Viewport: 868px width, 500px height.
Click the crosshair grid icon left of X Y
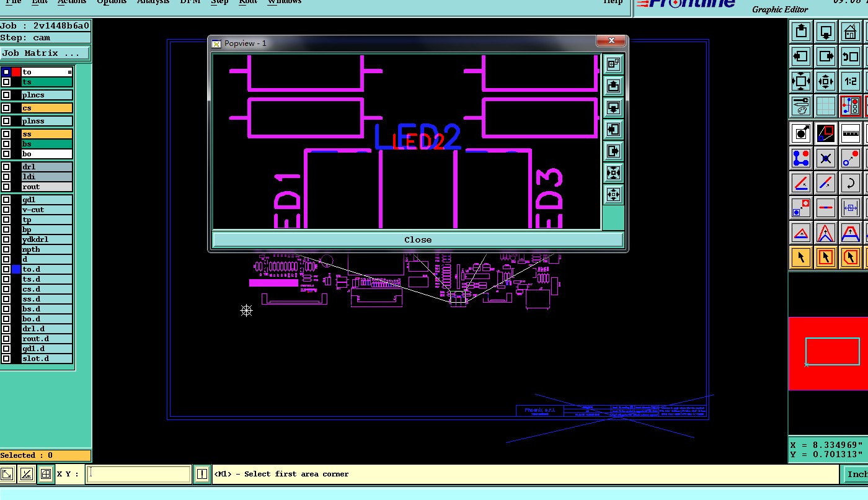[x=45, y=474]
